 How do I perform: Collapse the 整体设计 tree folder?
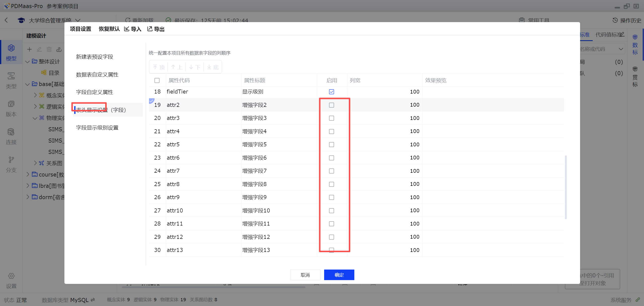click(x=28, y=62)
